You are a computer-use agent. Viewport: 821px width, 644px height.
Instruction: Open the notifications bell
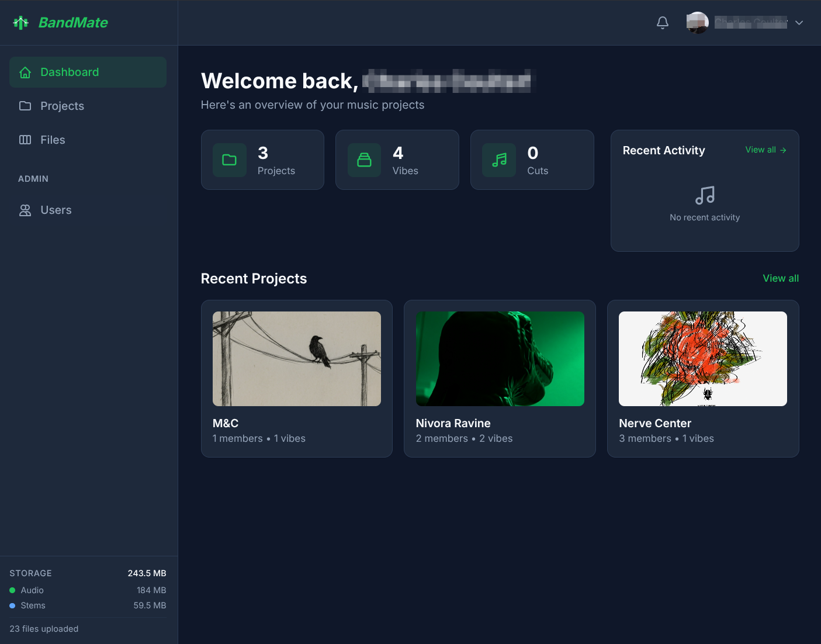point(662,23)
